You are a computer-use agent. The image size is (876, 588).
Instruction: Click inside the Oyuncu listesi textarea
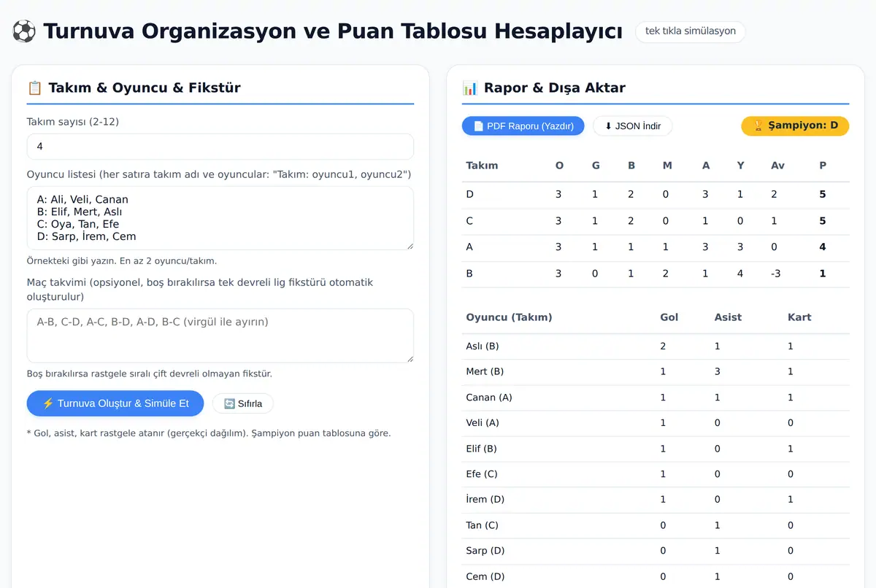click(220, 218)
